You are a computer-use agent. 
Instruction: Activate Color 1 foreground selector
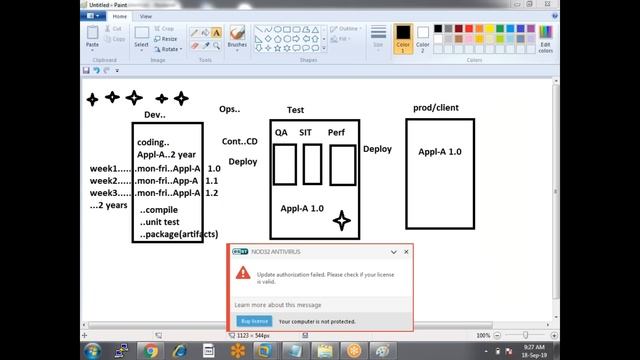point(403,39)
